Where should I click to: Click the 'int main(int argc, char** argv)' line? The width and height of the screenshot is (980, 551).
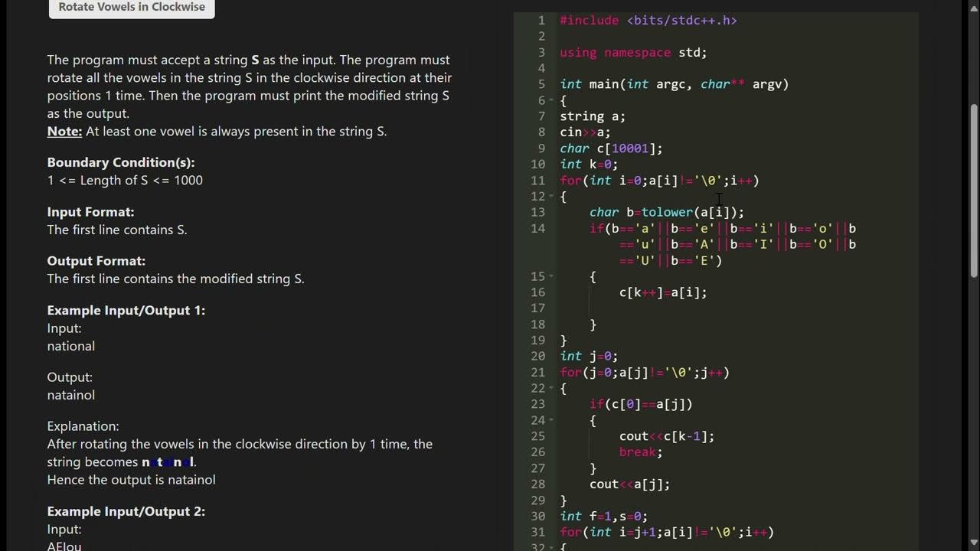tap(674, 84)
